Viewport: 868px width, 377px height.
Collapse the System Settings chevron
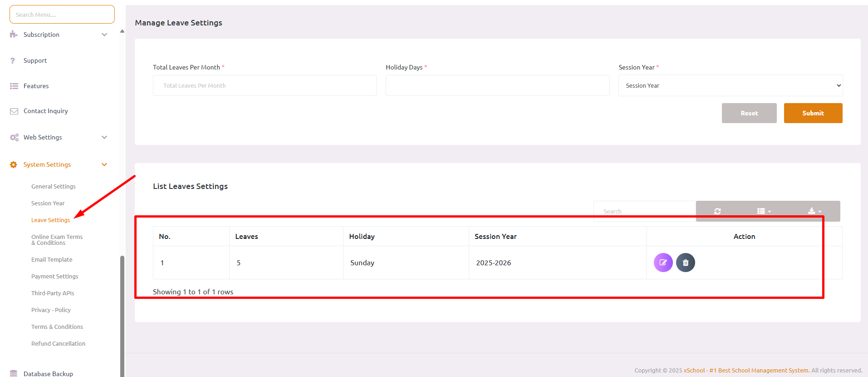click(104, 164)
